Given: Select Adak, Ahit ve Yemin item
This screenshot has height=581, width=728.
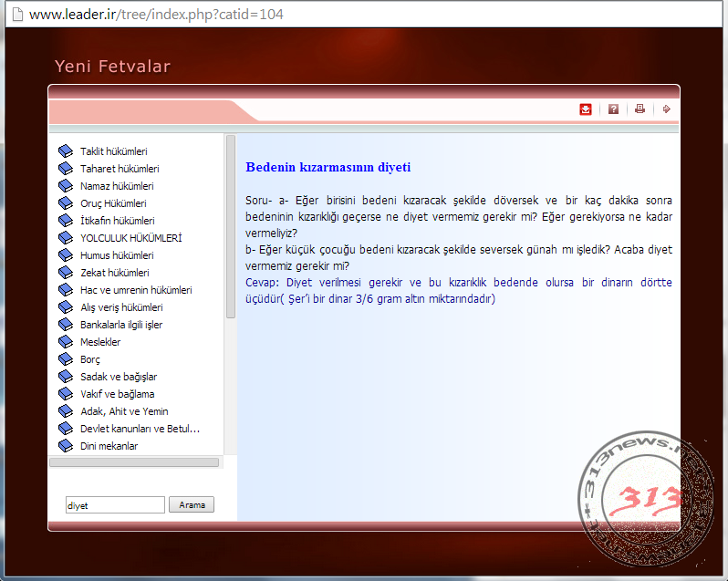Looking at the screenshot, I should [124, 411].
